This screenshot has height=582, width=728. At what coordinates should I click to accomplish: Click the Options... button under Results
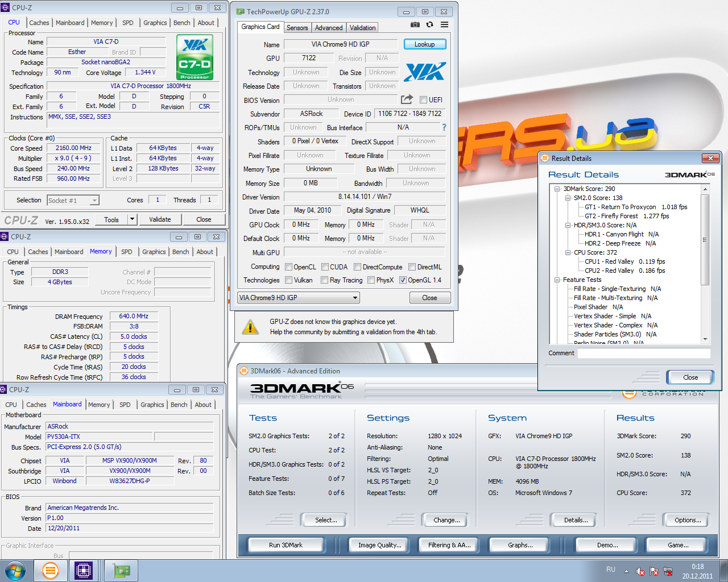(688, 520)
